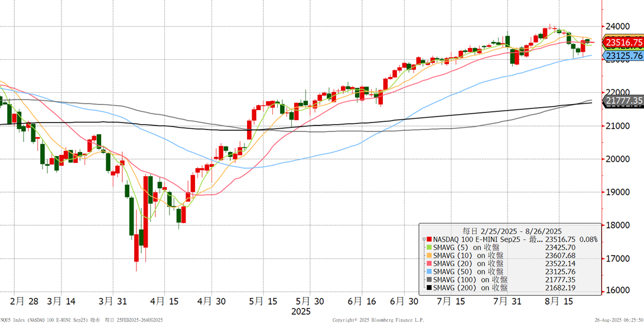Click the 0.08% change in the legend
This screenshot has height=323, width=644.
point(588,240)
